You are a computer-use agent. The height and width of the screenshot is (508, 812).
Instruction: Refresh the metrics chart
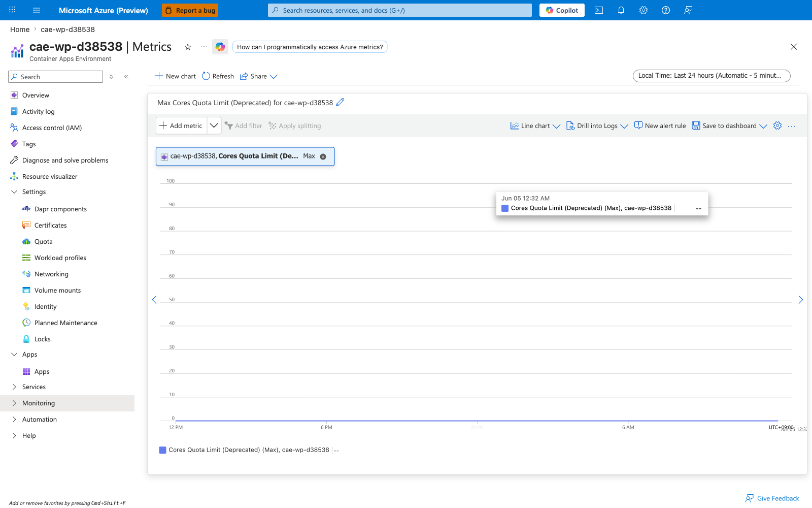point(218,76)
